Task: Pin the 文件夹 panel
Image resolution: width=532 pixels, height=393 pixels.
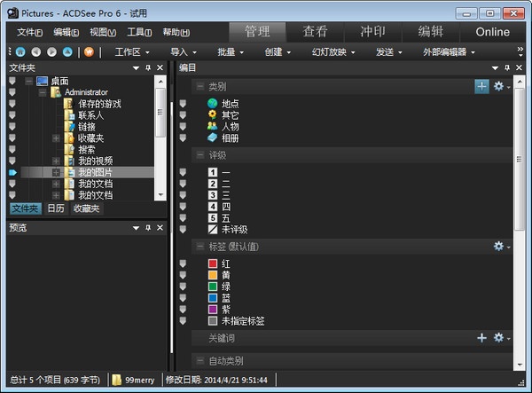Action: [148, 68]
